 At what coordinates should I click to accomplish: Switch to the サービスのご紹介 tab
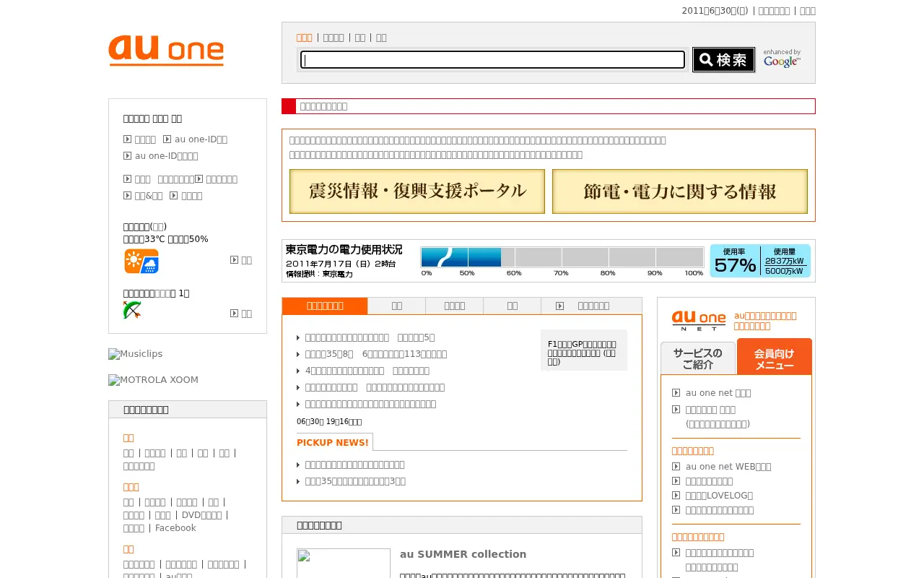pos(698,358)
